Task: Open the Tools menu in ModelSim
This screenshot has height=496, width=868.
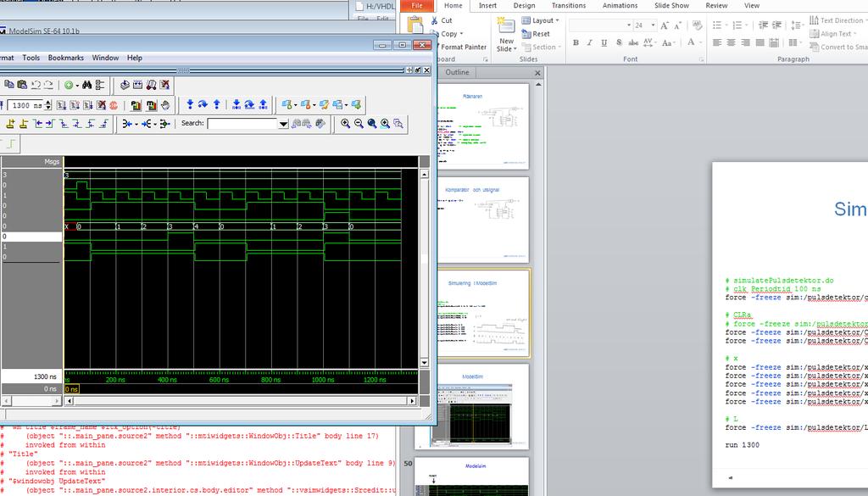Action: pyautogui.click(x=31, y=58)
